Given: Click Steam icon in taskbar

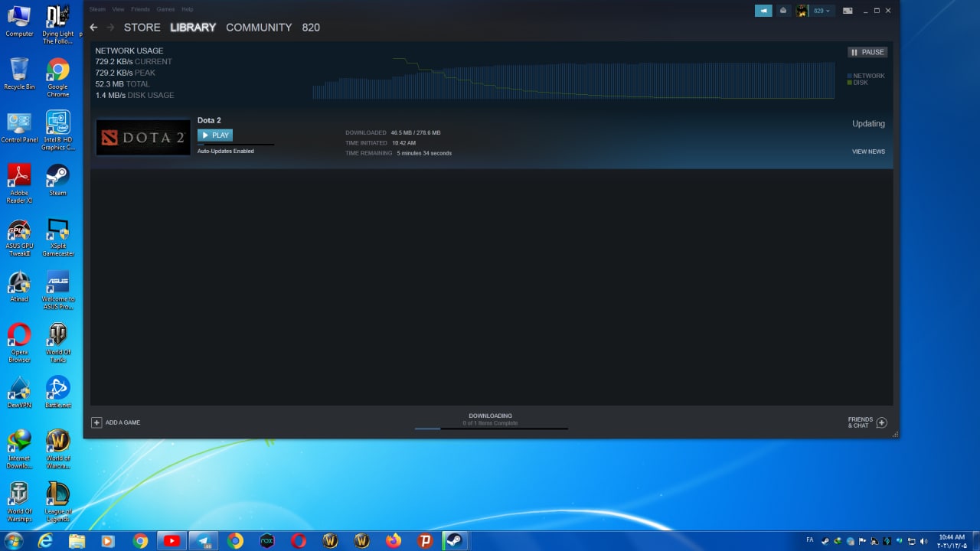Looking at the screenshot, I should pyautogui.click(x=453, y=541).
